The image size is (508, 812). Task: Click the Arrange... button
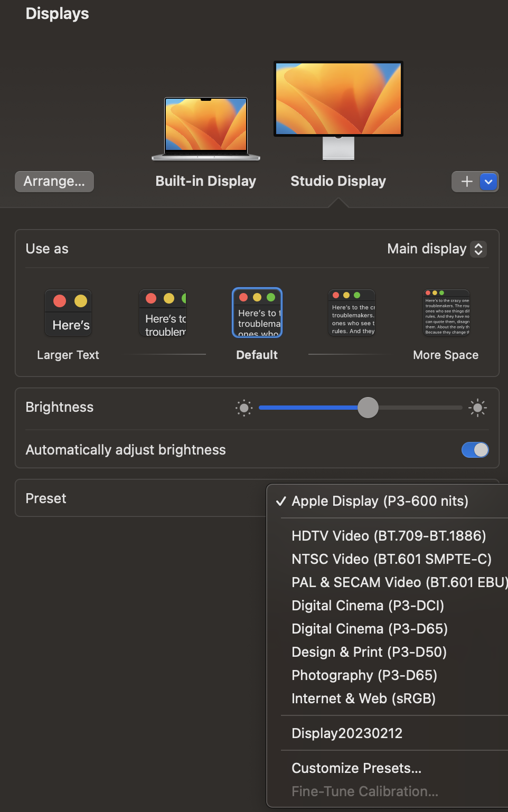click(x=54, y=182)
